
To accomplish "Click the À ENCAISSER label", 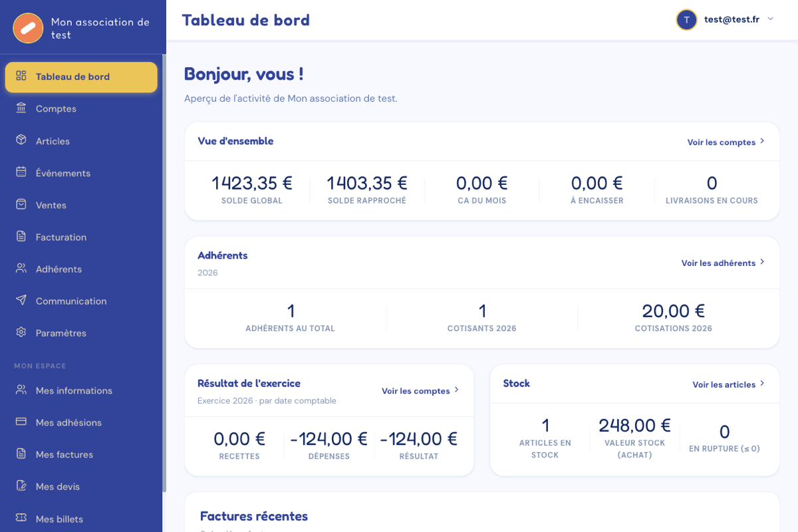I will (x=597, y=200).
